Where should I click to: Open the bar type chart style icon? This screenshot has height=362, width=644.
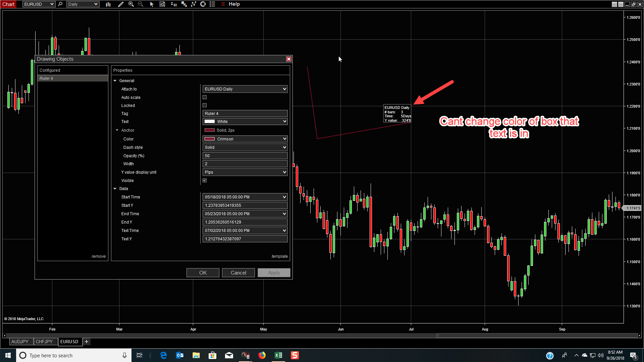pyautogui.click(x=108, y=4)
